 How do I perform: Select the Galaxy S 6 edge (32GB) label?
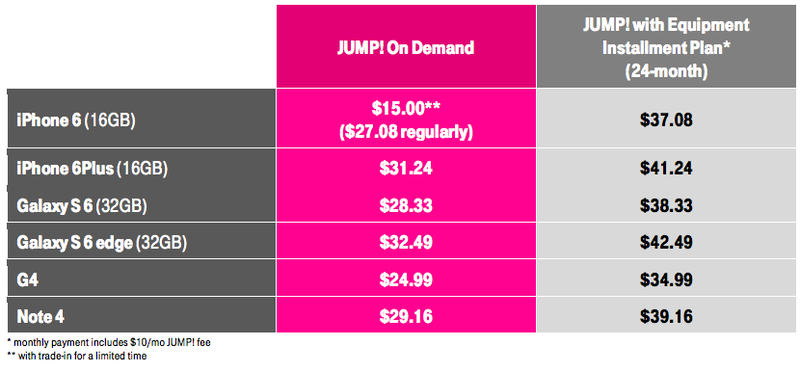102,243
